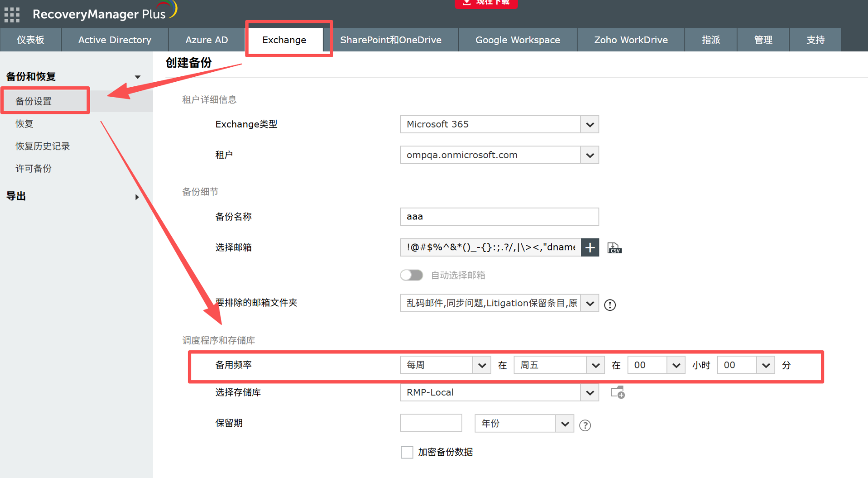Check the encrypt backup data checkbox
Viewport: 868px width, 478px height.
[407, 452]
